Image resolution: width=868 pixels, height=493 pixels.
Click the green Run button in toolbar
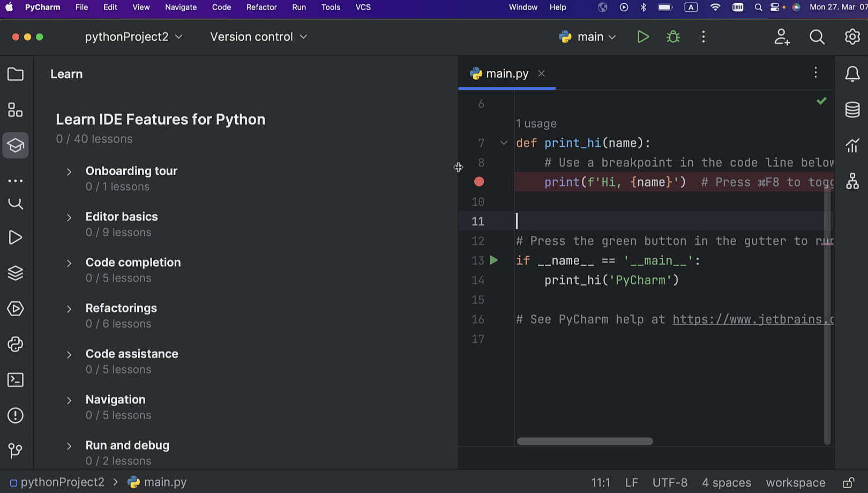tap(642, 37)
